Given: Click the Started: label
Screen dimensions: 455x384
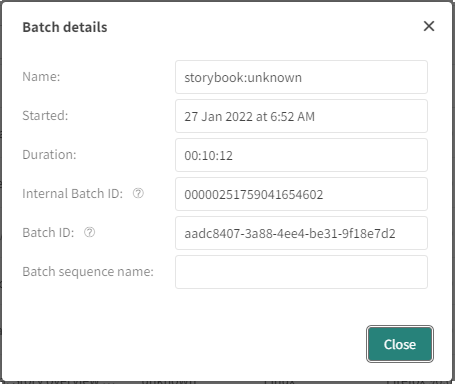Looking at the screenshot, I should click(45, 116).
